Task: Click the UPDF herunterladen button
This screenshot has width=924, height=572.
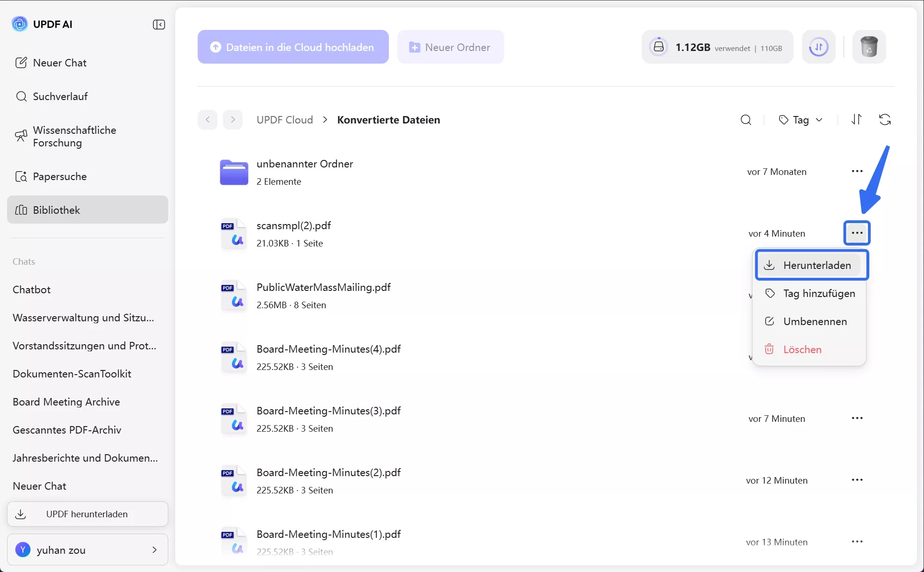Action: pyautogui.click(x=87, y=514)
